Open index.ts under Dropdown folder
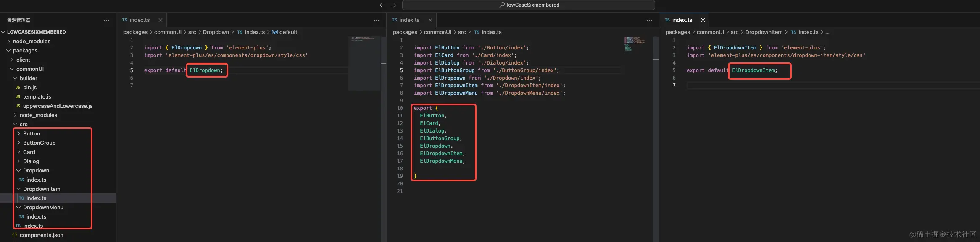Viewport: 980px width, 242px height. [x=58, y=180]
